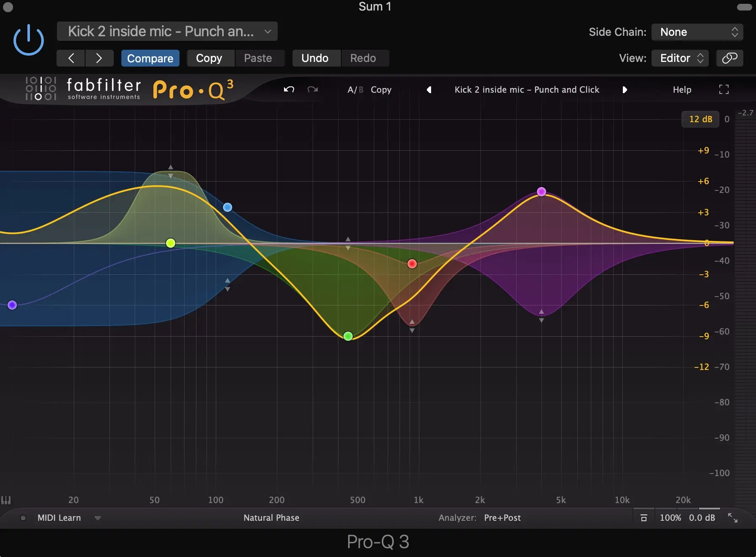The image size is (756, 557).
Task: Load previous preset with left arrow
Action: [429, 90]
